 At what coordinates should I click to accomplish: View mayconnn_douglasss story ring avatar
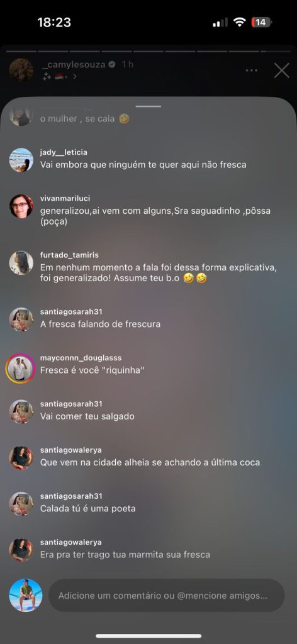coord(21,369)
